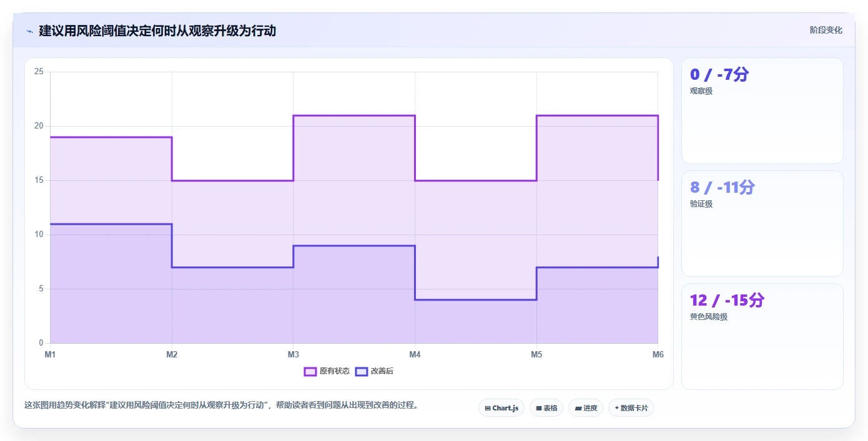This screenshot has width=868, height=441.
Task: Select the 数据卡片 tag button
Action: click(x=631, y=408)
